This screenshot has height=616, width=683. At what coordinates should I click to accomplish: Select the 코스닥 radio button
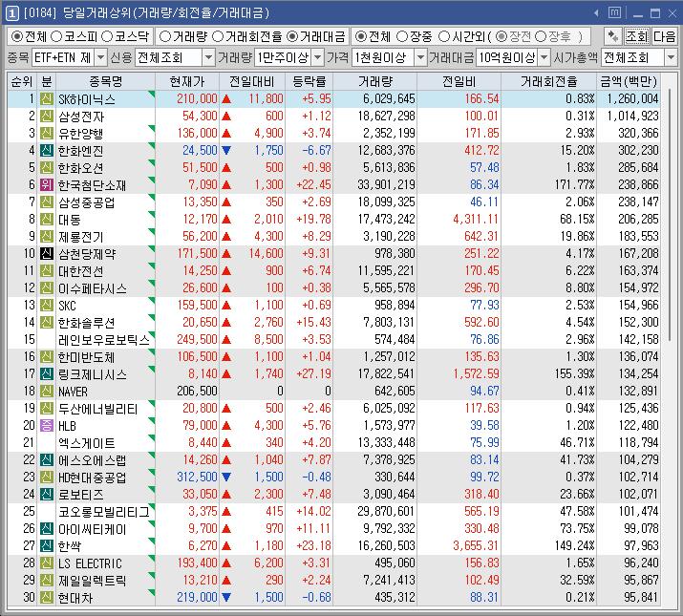point(107,36)
